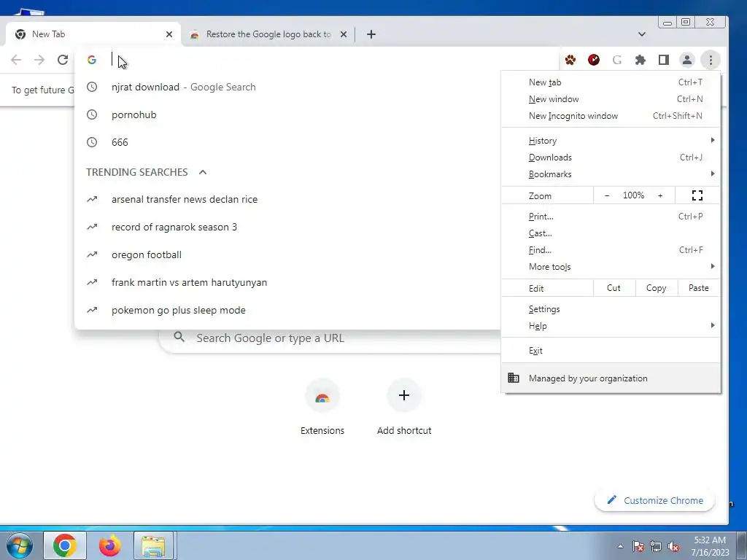Click the back navigation arrow

16,60
